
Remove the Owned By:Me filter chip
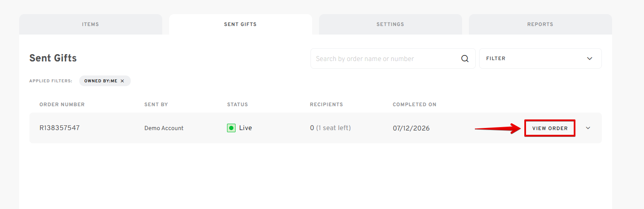tap(122, 81)
